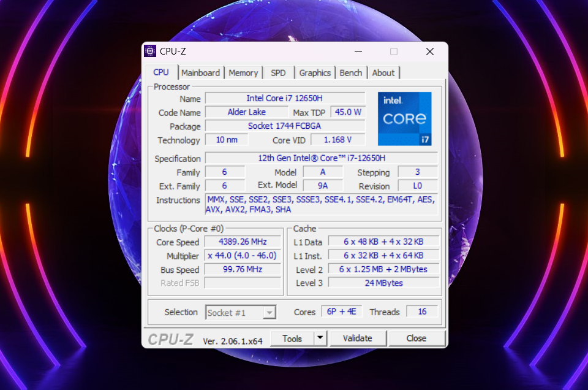The height and width of the screenshot is (390, 588).
Task: Click the Clocks (P-Core #0) group label
Action: pyautogui.click(x=189, y=229)
